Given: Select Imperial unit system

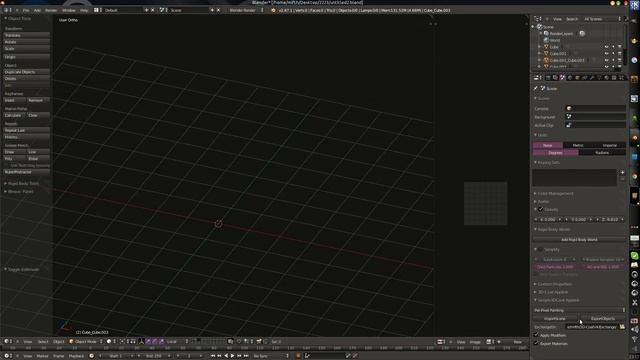Looking at the screenshot, I should coord(609,145).
